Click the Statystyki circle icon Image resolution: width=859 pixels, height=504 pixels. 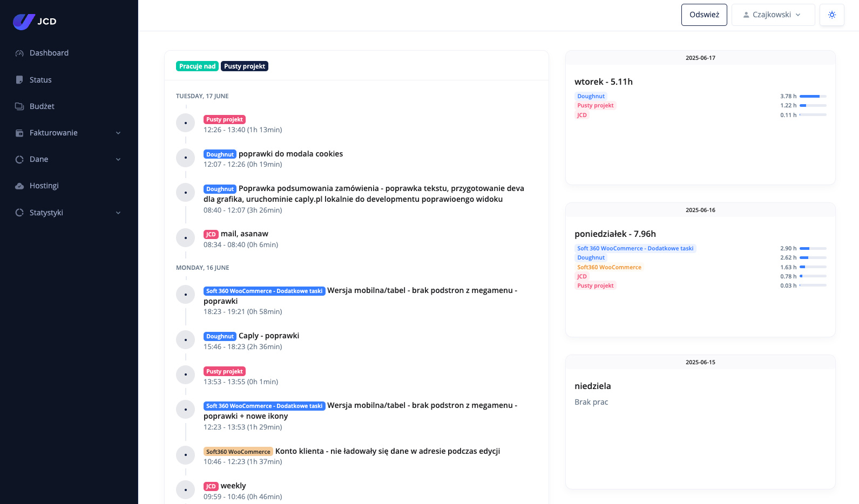coord(19,213)
